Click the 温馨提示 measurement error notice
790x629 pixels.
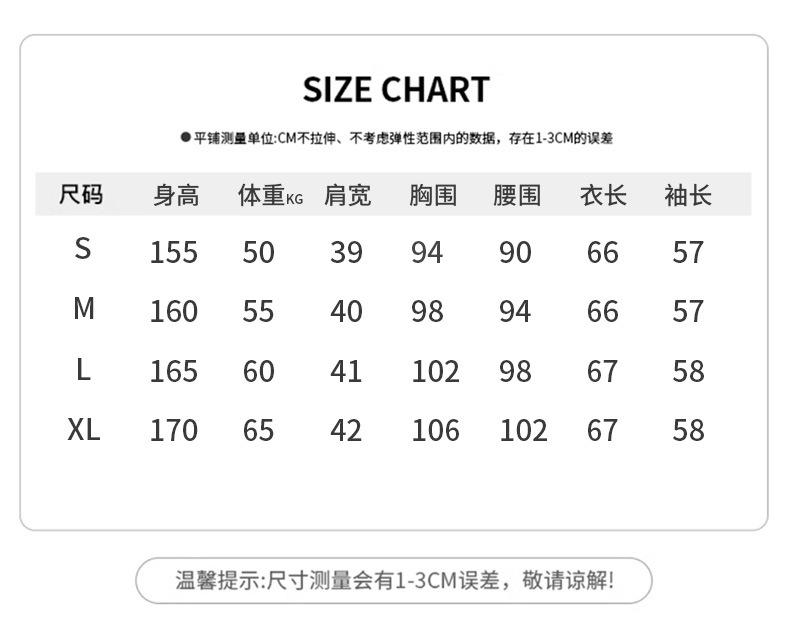click(x=394, y=580)
